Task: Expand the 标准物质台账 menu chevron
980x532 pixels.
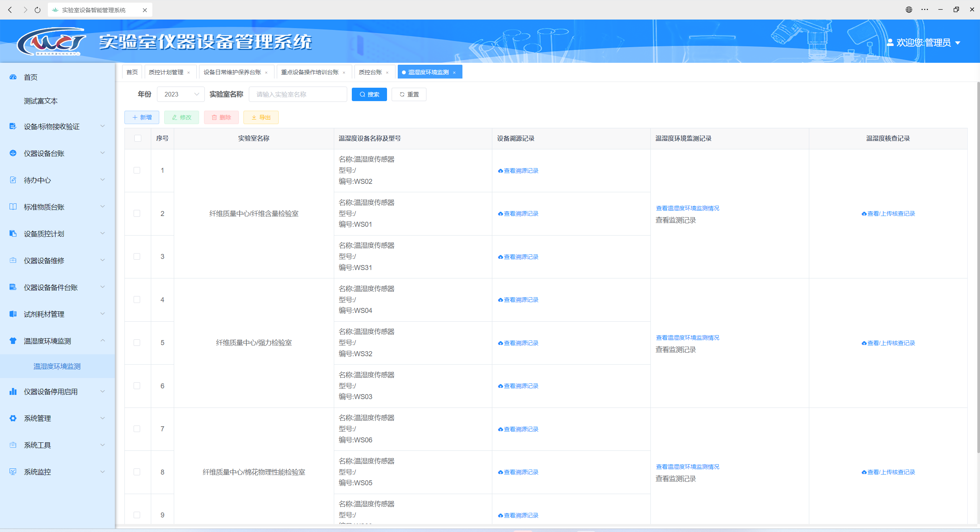Action: click(x=103, y=206)
